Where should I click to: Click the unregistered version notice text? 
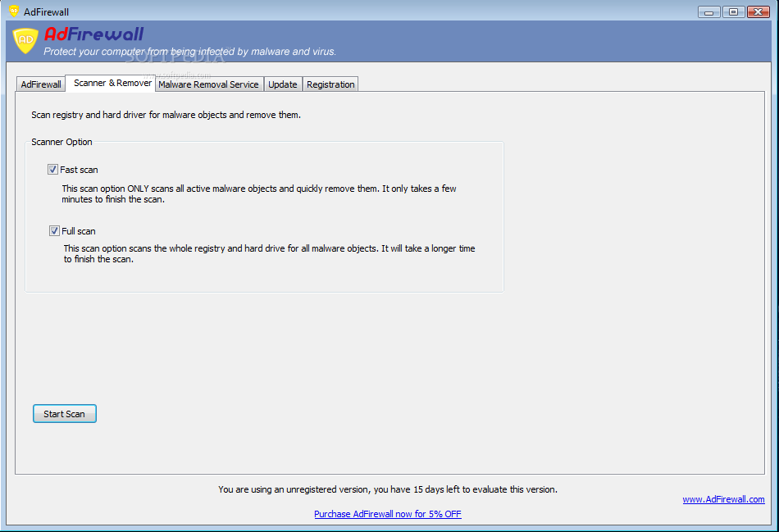click(388, 489)
